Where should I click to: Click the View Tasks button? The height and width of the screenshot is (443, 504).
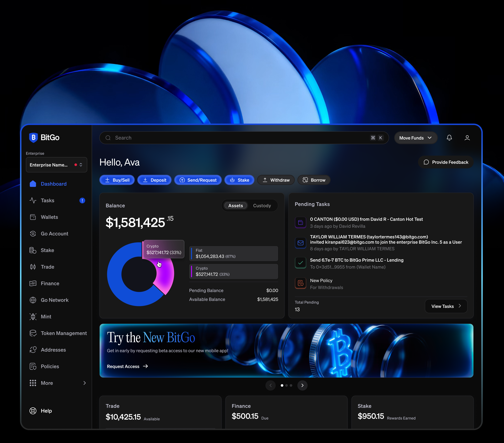pyautogui.click(x=446, y=306)
